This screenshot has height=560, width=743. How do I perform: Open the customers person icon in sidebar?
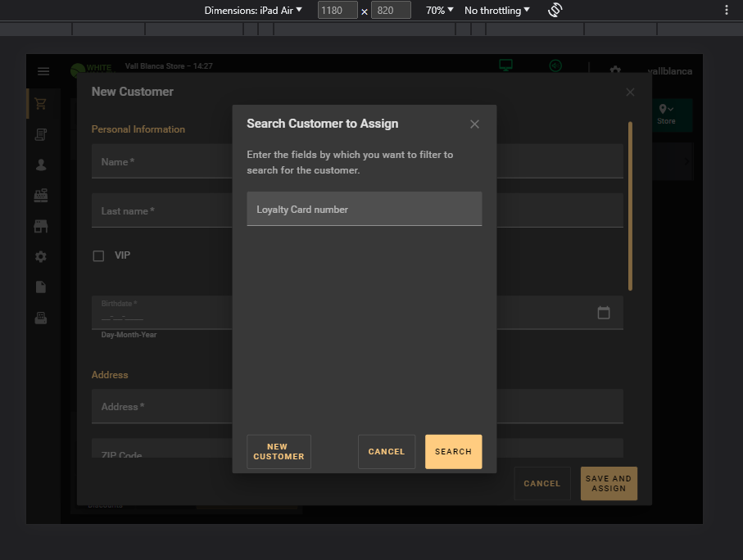[40, 165]
